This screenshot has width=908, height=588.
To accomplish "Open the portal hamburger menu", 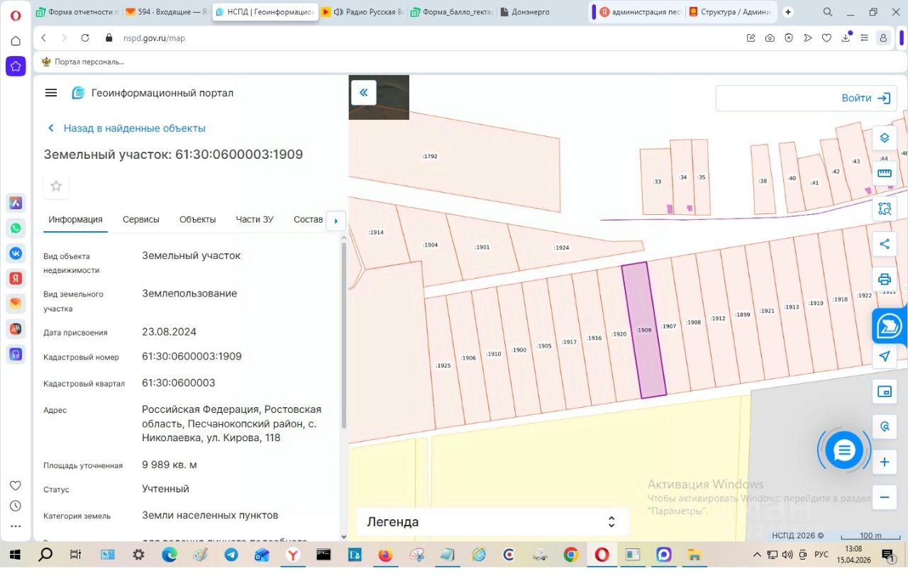I will 51,93.
